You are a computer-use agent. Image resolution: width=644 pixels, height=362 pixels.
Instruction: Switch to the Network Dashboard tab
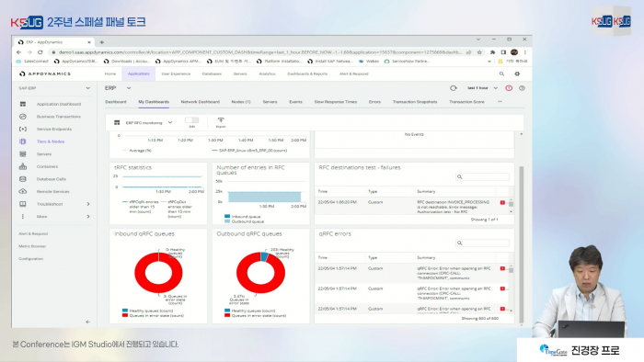(x=200, y=102)
